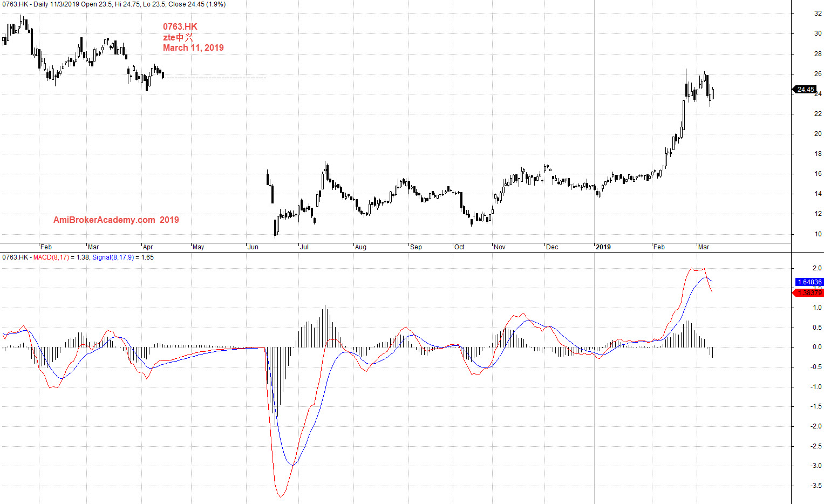
Task: Select the red 'March 11, 2019' annotation
Action: 193,47
